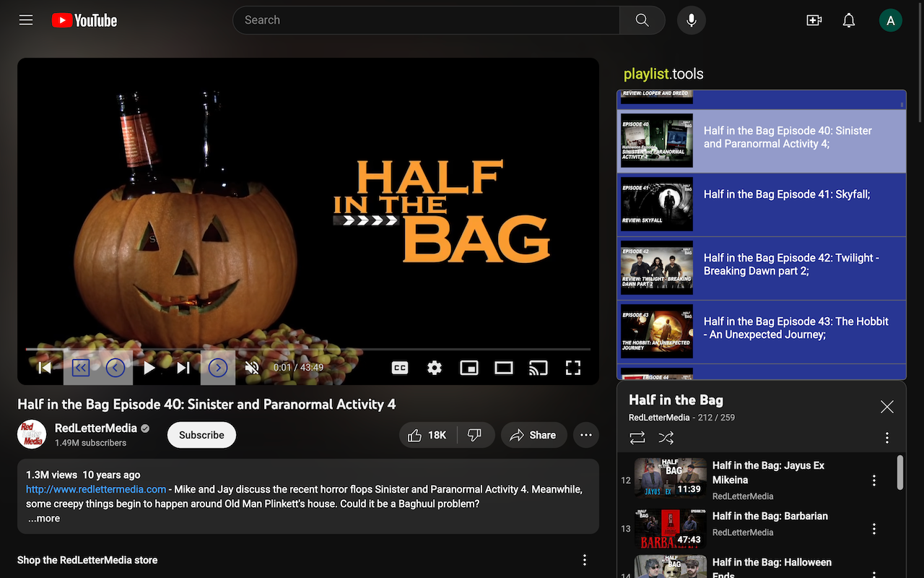Screen dimensions: 924x578
Task: Enter full screen mode
Action: coord(573,368)
